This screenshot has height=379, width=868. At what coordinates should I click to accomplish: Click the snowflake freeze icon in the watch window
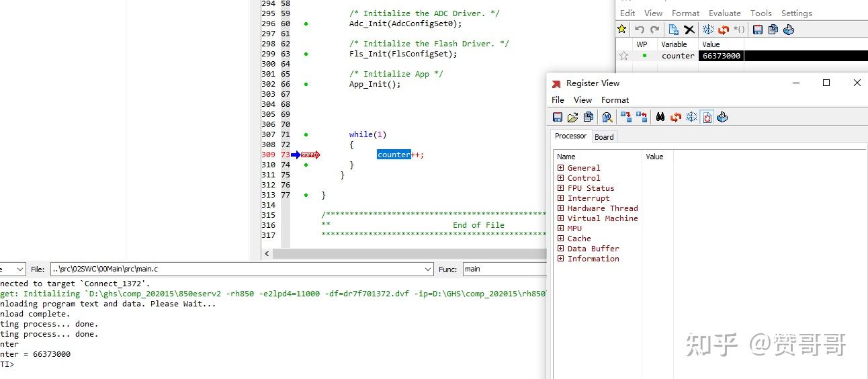point(708,30)
